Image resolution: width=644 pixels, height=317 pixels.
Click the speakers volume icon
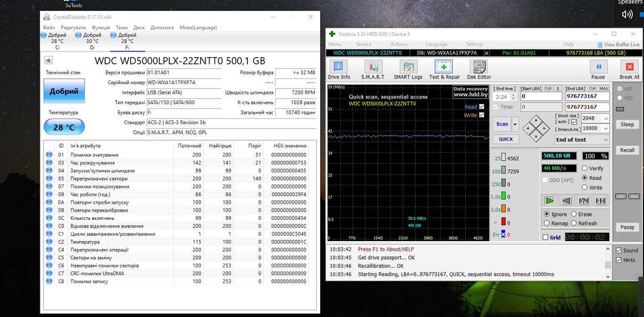(x=627, y=14)
